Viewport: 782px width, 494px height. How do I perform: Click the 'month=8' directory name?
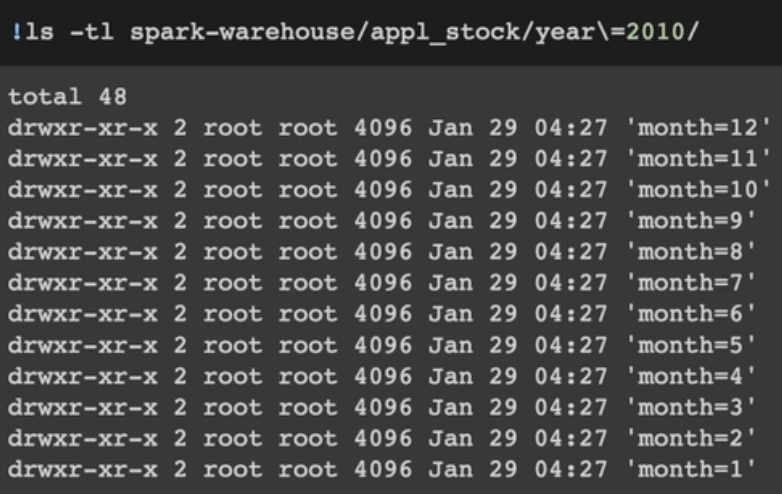coord(690,252)
